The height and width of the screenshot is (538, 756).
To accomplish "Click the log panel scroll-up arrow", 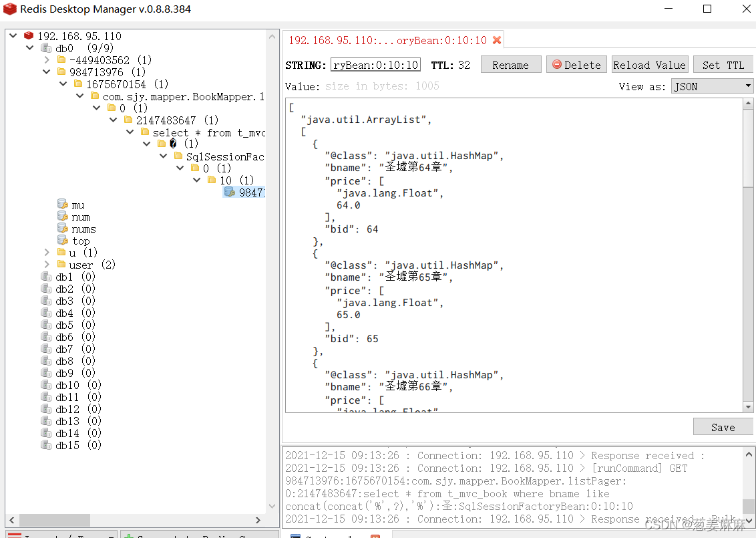I will (x=749, y=454).
